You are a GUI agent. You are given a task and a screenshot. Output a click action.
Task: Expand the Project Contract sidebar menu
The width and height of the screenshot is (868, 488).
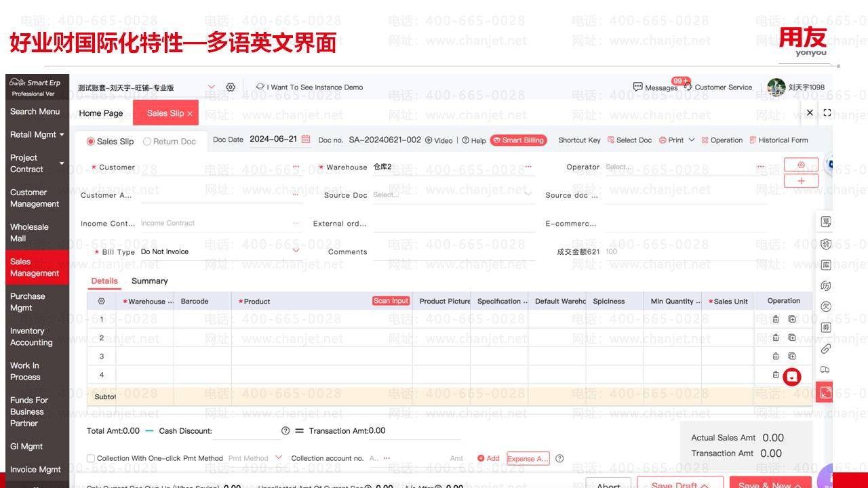62,163
